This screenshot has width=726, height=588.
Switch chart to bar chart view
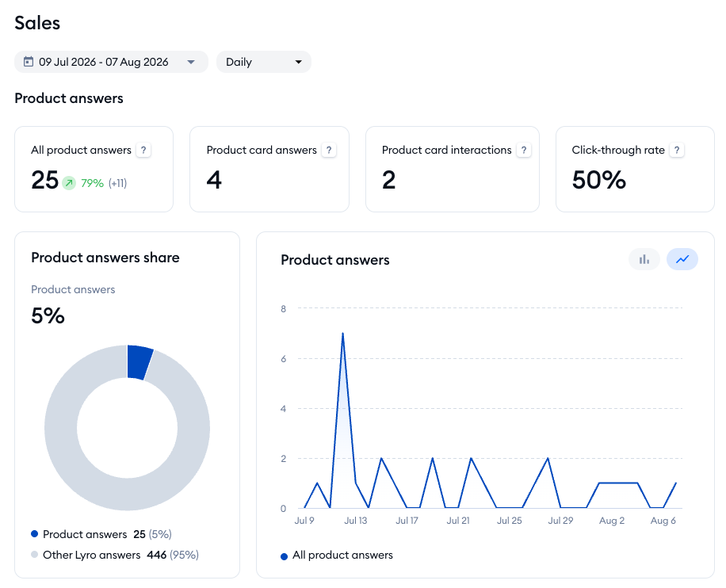pyautogui.click(x=644, y=259)
